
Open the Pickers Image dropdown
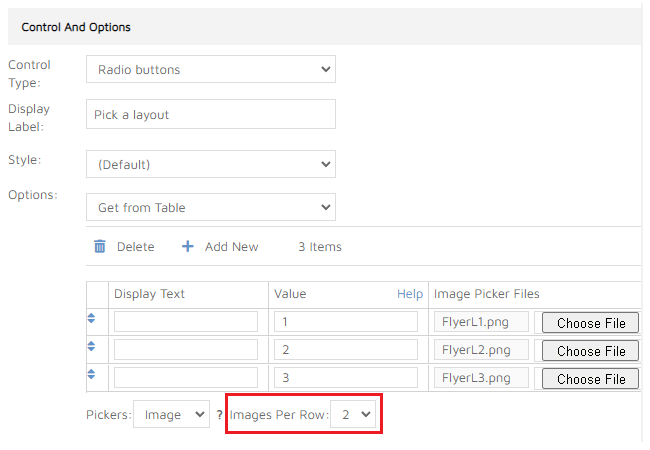172,413
